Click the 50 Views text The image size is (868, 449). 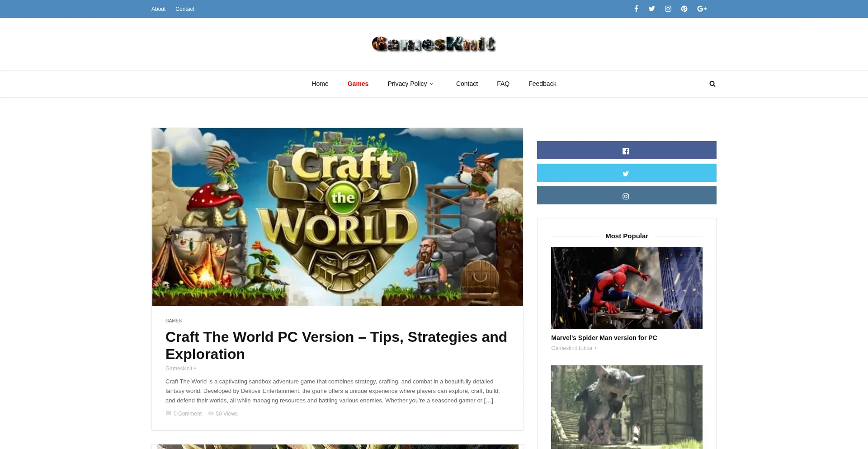[x=226, y=414]
